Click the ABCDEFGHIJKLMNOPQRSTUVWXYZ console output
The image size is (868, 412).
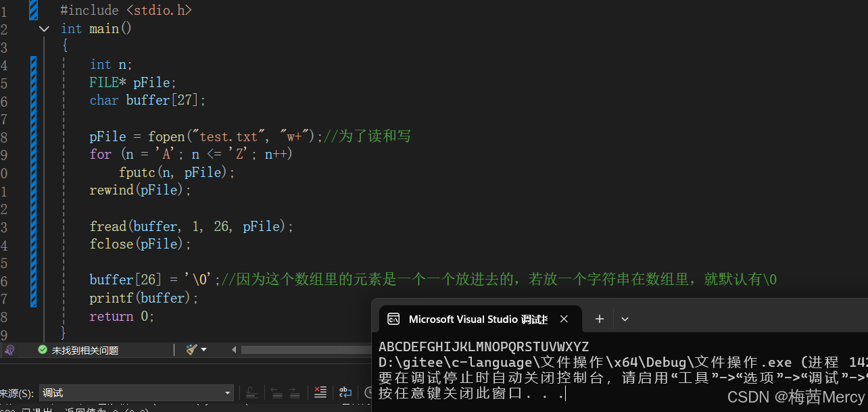pyautogui.click(x=483, y=347)
